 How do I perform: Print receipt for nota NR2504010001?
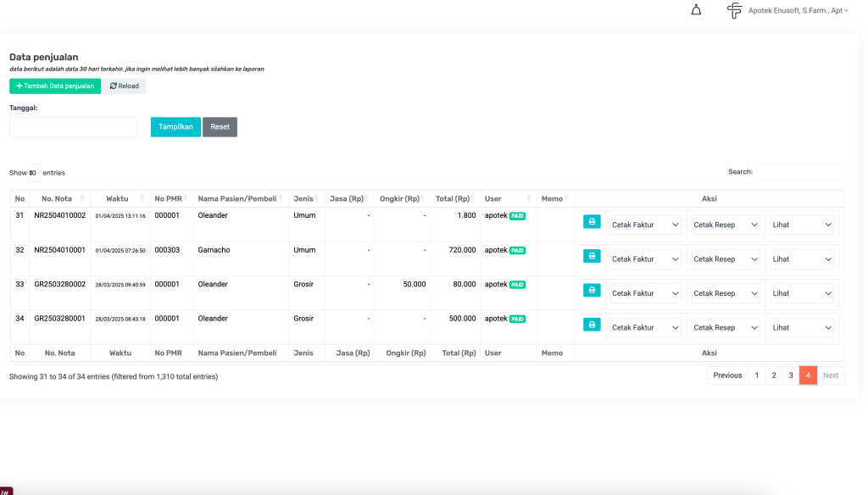(x=592, y=256)
